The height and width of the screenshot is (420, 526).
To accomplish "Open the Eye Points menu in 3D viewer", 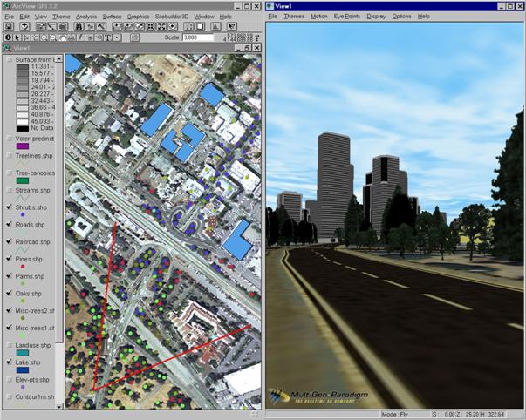I will click(x=347, y=17).
